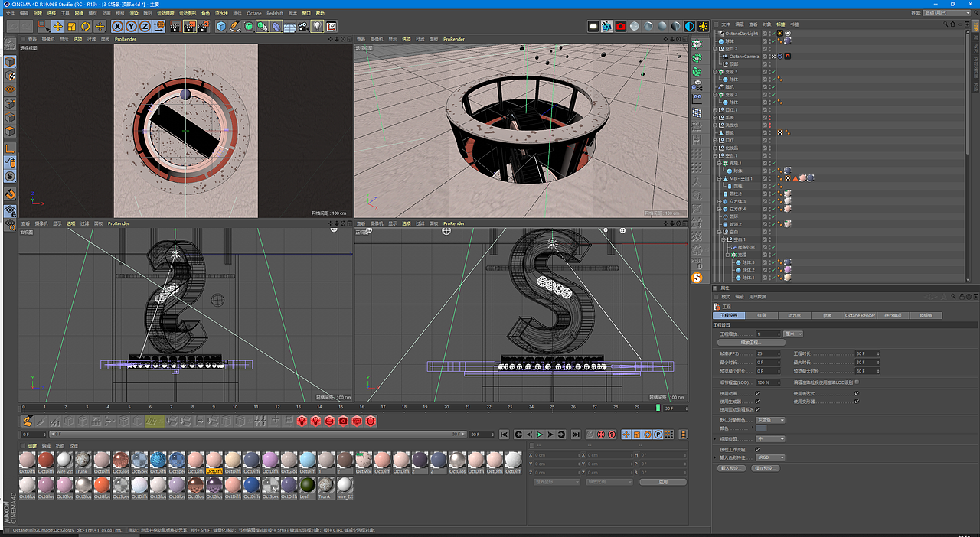Toggle the X axis lock
980x537 pixels.
click(x=118, y=26)
